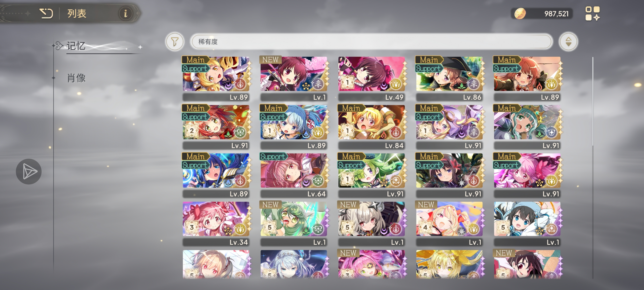Select the Lv.64 Support-only pink-haired card

coord(294,175)
